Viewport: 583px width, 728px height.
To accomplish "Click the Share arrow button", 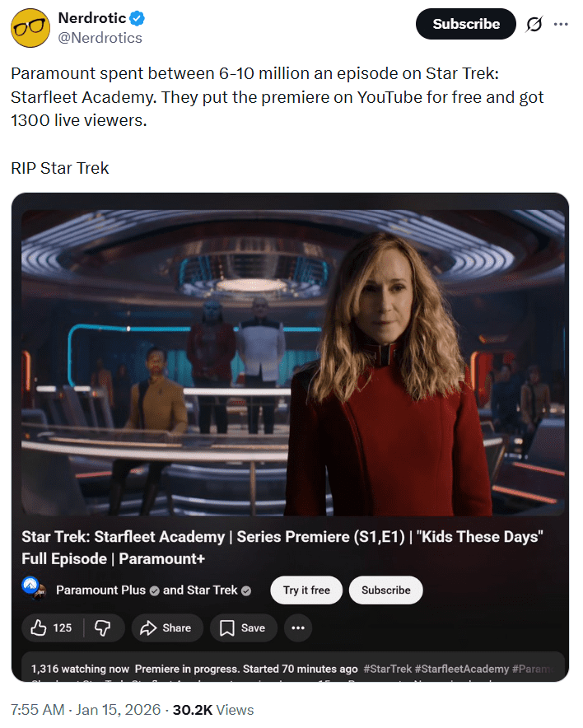I will pyautogui.click(x=167, y=628).
